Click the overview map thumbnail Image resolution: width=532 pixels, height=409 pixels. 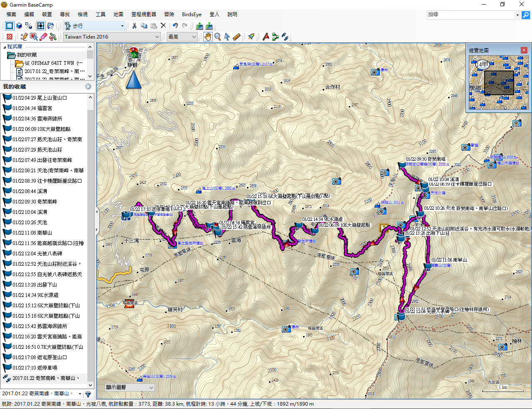click(498, 83)
